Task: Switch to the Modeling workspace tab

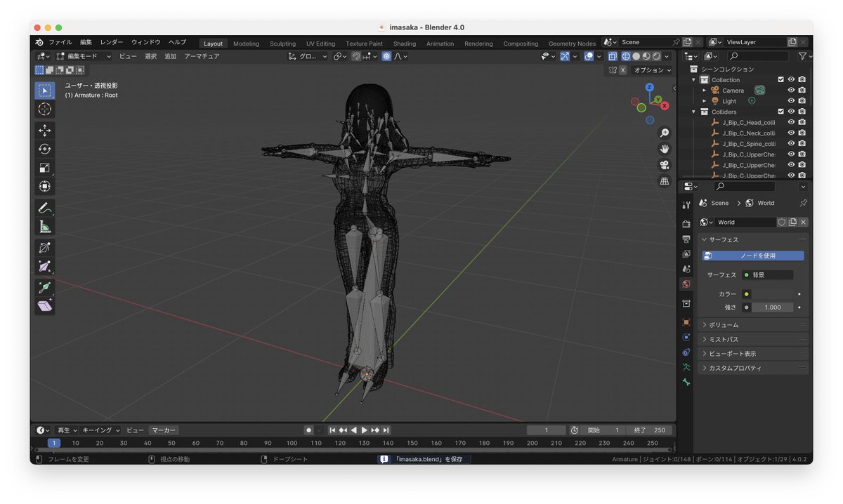Action: [x=246, y=44]
